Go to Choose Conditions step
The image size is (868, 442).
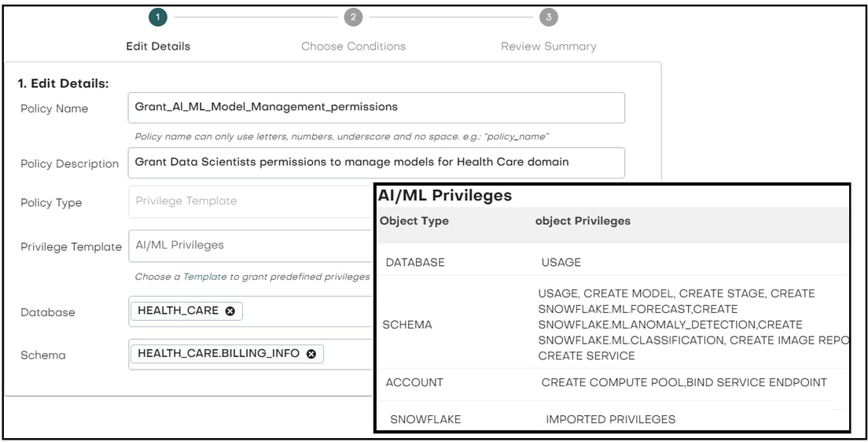[x=353, y=46]
